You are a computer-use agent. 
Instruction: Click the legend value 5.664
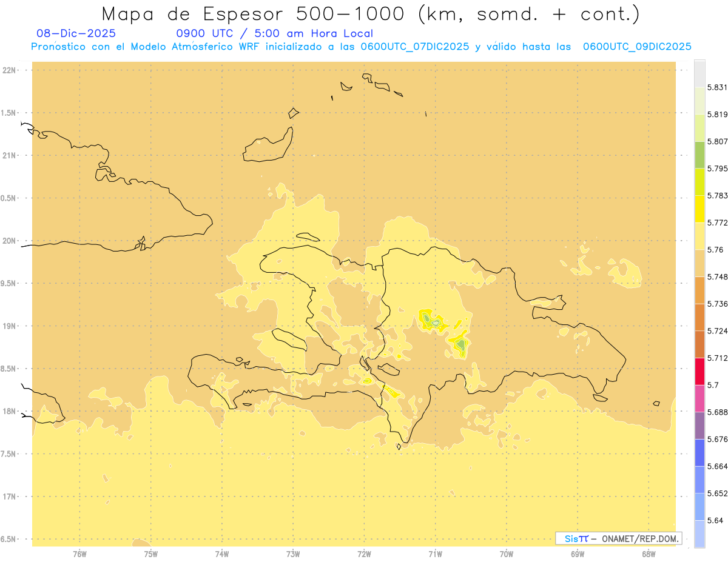click(718, 466)
